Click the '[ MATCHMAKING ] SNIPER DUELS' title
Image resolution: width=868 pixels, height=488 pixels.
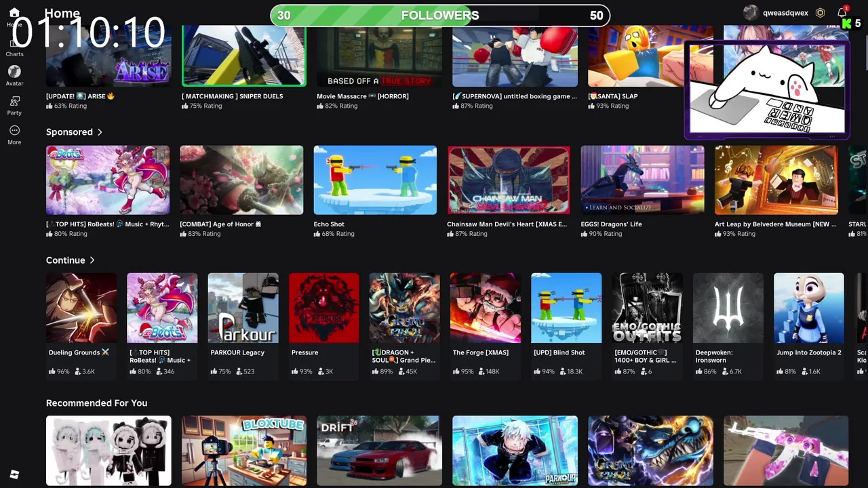click(233, 96)
